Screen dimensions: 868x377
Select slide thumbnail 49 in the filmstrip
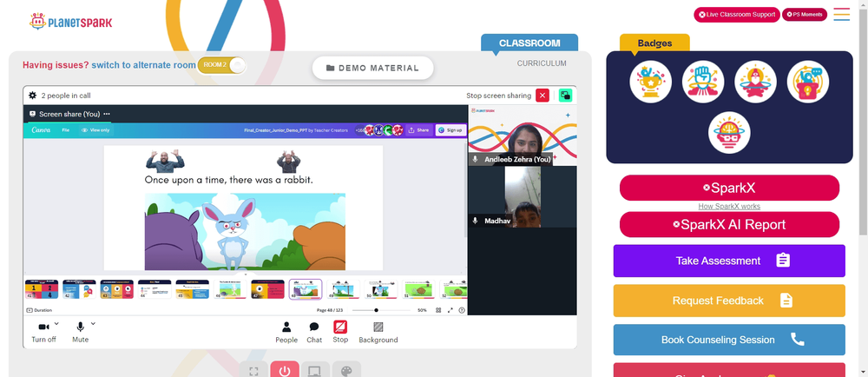point(343,289)
